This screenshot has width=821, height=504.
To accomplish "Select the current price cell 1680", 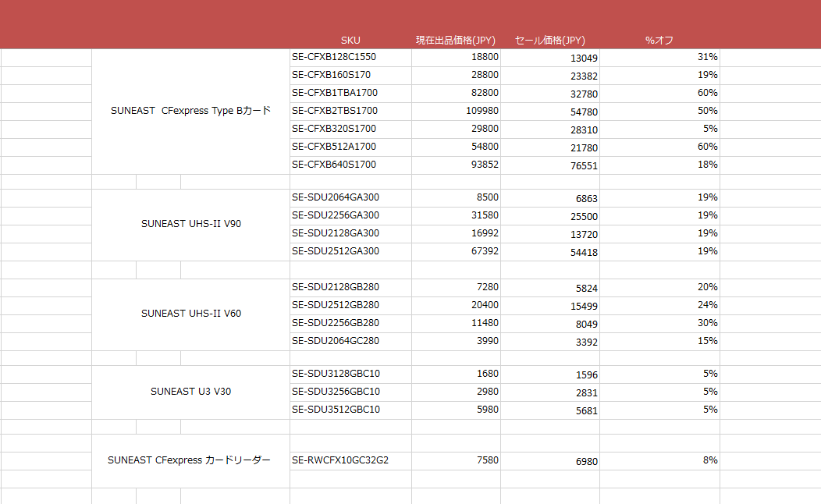I will click(456, 374).
